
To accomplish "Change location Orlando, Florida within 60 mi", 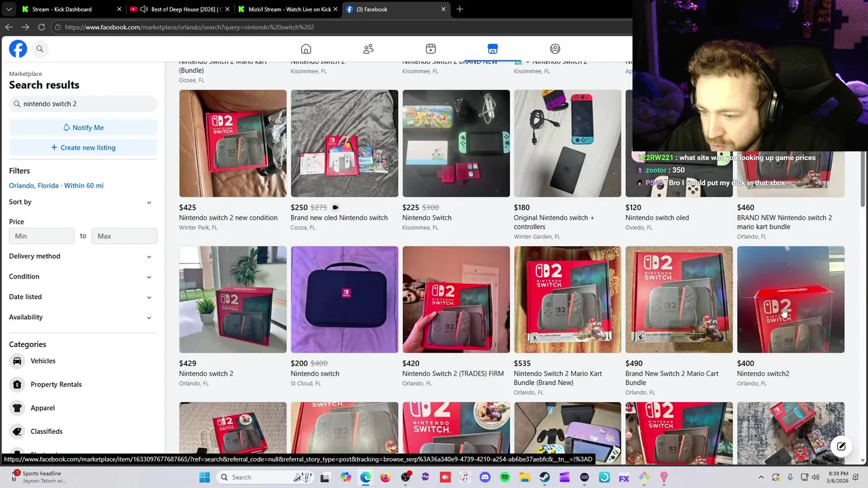I will 56,186.
